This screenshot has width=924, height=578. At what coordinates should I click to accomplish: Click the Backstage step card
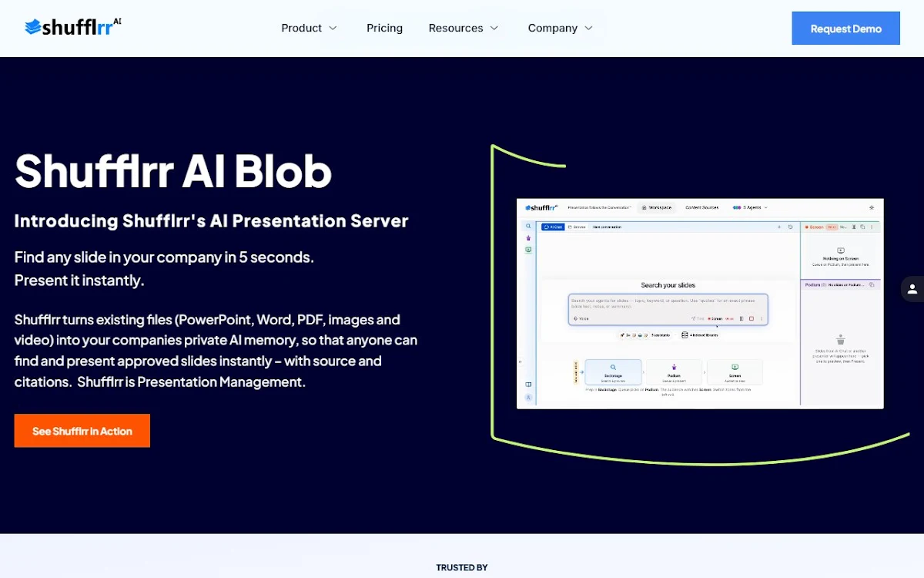(613, 372)
